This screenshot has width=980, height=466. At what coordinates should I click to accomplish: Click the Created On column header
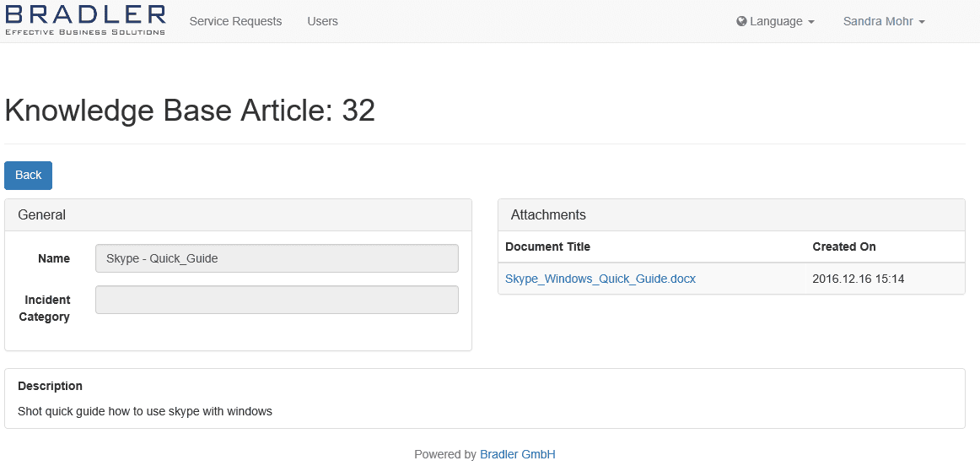843,247
